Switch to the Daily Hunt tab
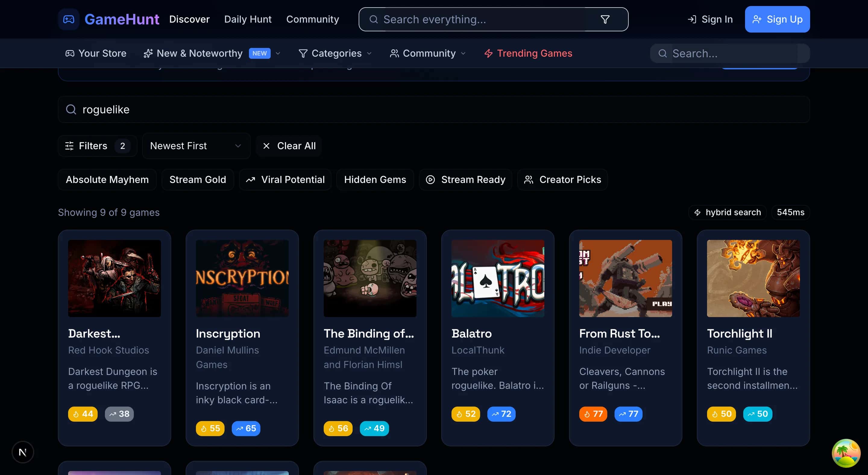 248,19
